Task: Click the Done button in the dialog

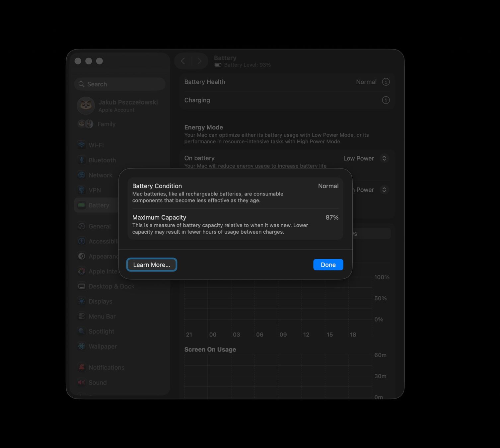Action: click(x=328, y=264)
